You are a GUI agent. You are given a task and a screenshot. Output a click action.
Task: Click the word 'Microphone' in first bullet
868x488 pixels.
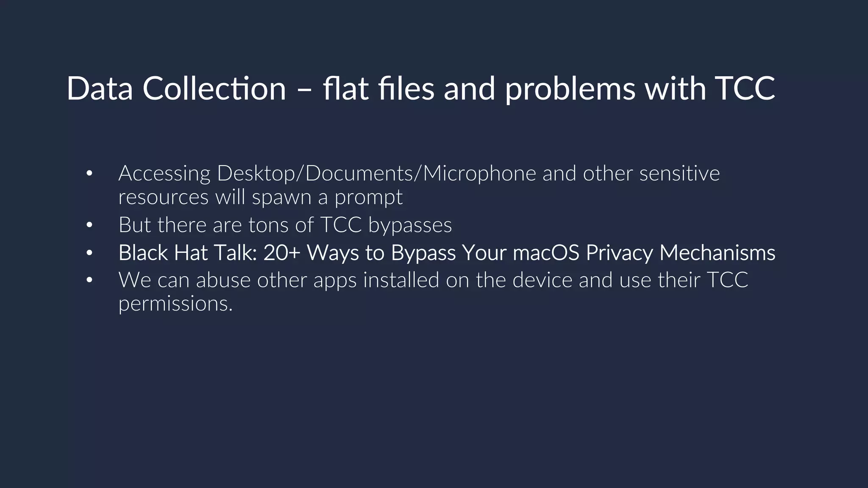[479, 173]
